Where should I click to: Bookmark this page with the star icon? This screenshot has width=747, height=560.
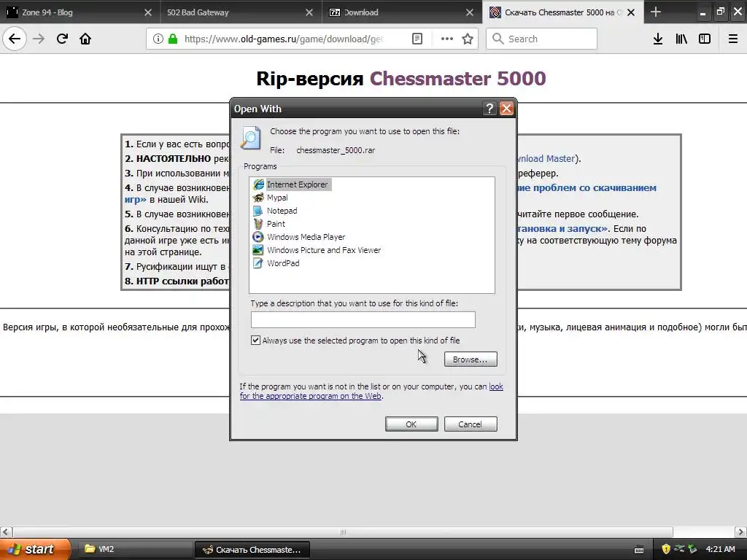point(468,39)
